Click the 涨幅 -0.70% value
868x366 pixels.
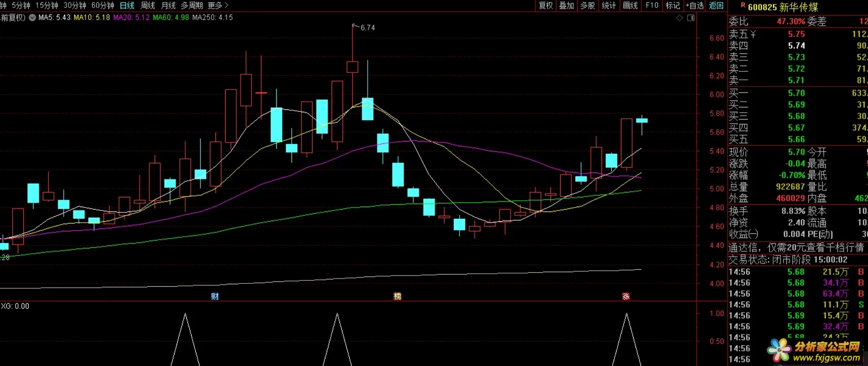(792, 175)
